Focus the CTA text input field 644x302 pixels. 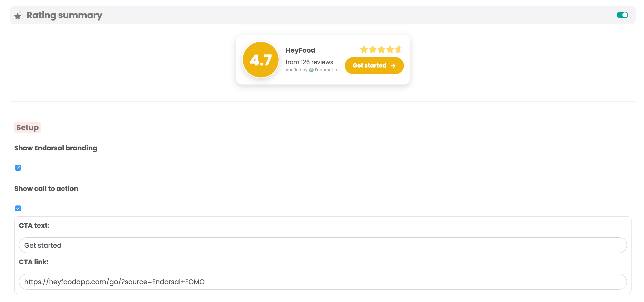(323, 245)
